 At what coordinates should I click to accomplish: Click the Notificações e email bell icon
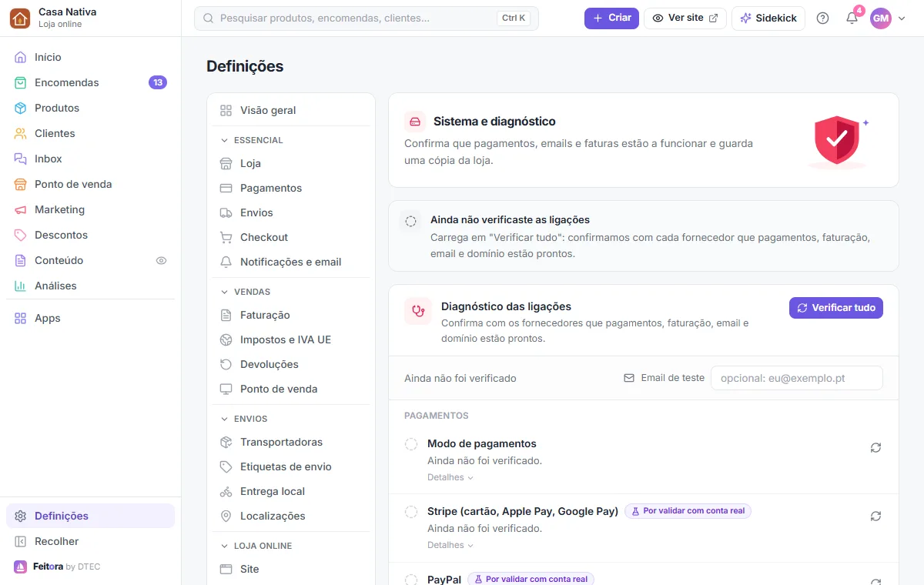226,262
